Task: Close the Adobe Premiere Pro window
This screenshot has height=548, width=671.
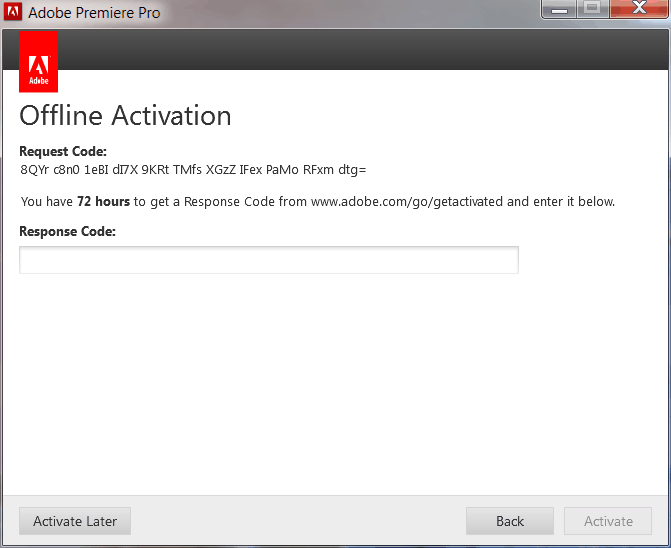Action: coord(639,8)
